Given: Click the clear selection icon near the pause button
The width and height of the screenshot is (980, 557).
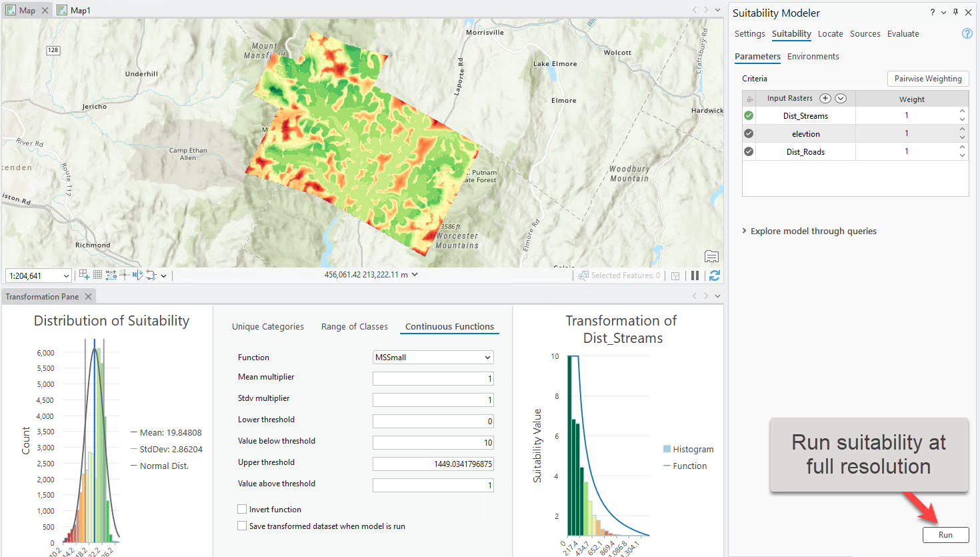Looking at the screenshot, I should [675, 275].
